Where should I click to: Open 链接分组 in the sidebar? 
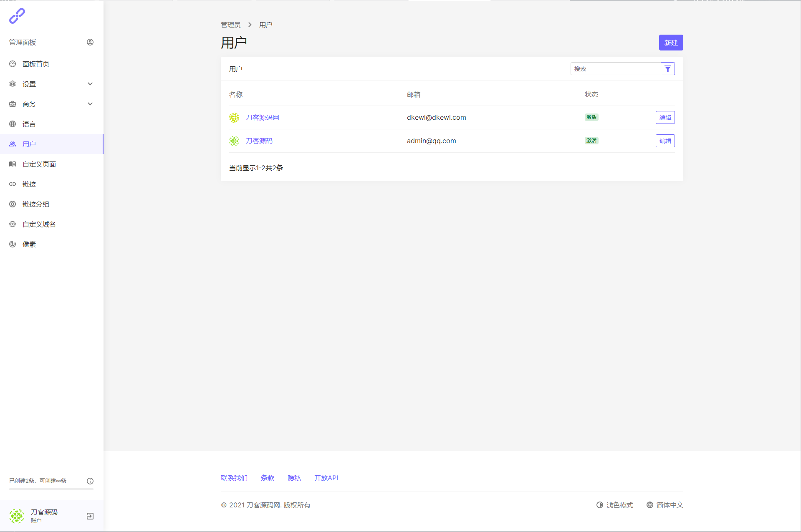[36, 204]
